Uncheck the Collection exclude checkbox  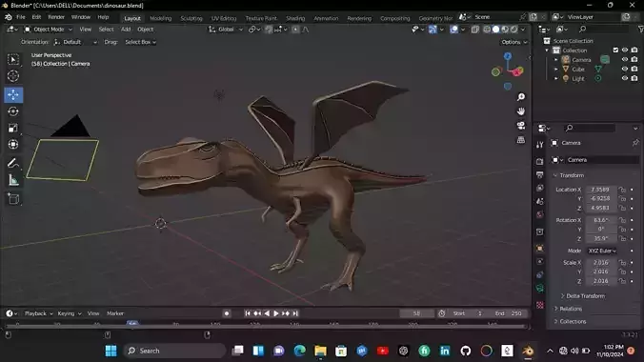point(615,50)
